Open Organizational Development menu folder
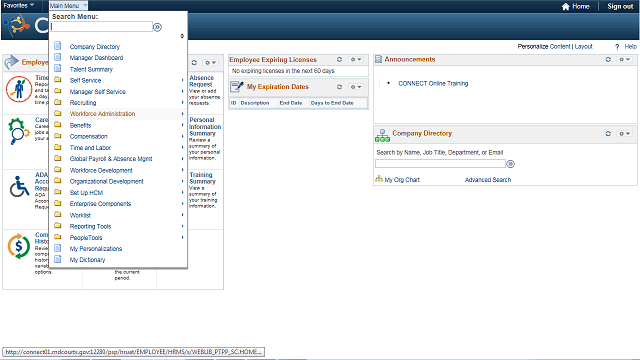The width and height of the screenshot is (640, 360). [x=107, y=181]
